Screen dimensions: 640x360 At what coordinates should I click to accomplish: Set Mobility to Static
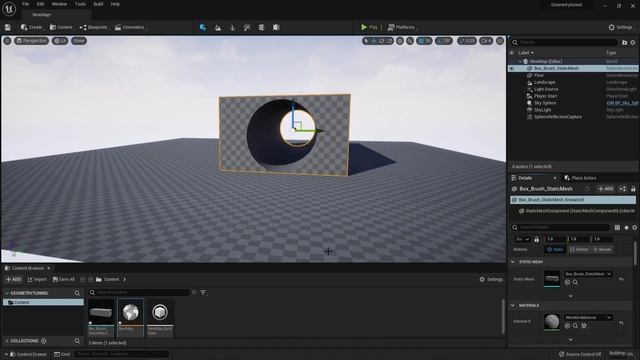(x=556, y=249)
